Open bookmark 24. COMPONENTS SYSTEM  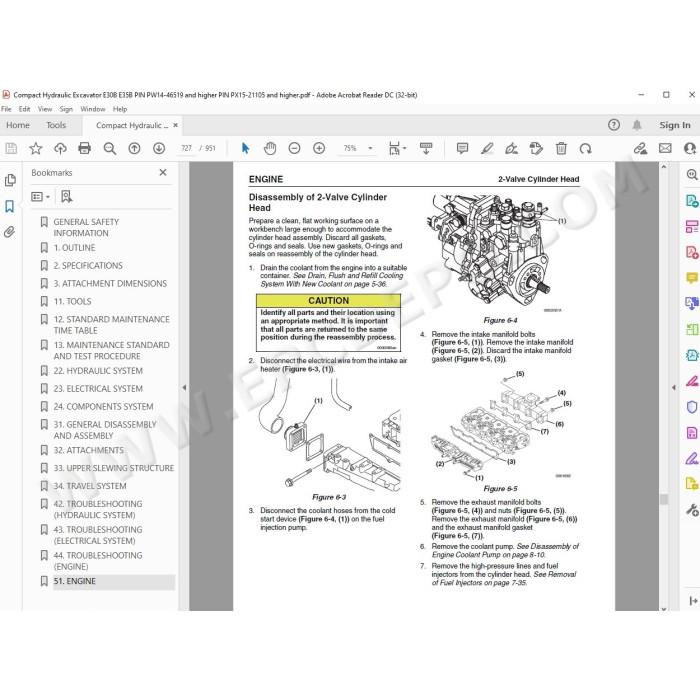tap(104, 407)
